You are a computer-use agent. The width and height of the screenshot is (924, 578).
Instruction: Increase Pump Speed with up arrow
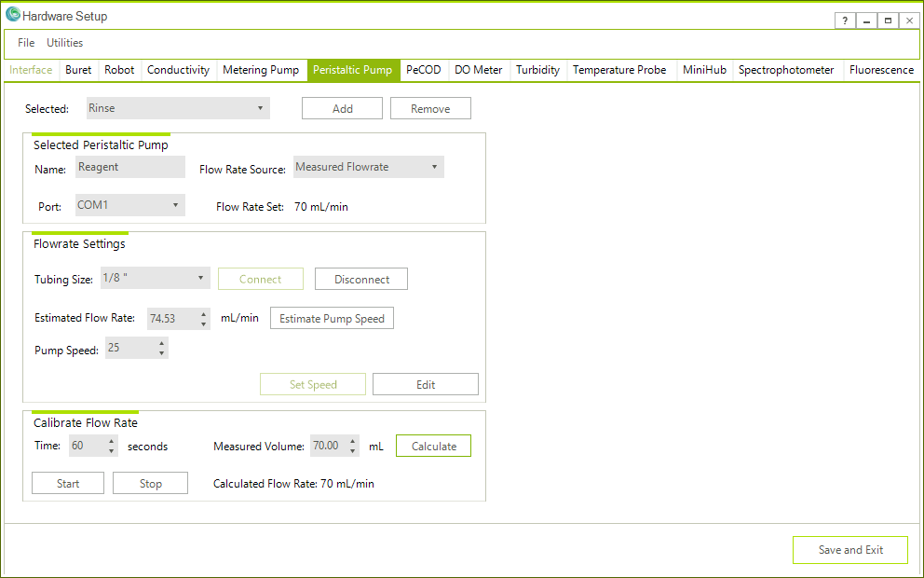click(x=162, y=343)
